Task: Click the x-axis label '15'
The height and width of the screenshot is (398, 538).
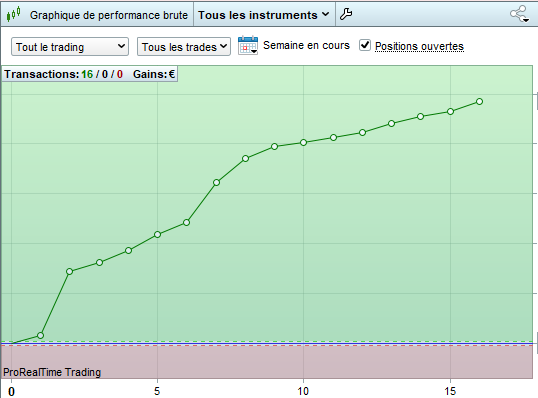Action: tap(450, 391)
